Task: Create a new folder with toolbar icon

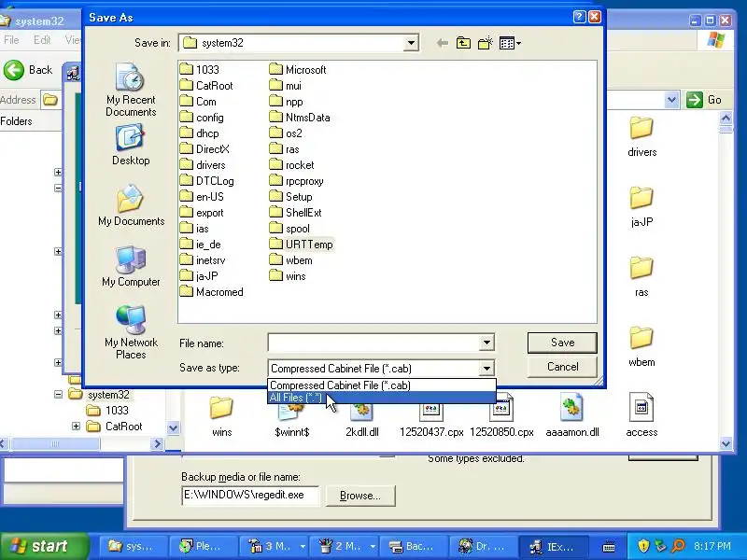Action: (x=485, y=43)
